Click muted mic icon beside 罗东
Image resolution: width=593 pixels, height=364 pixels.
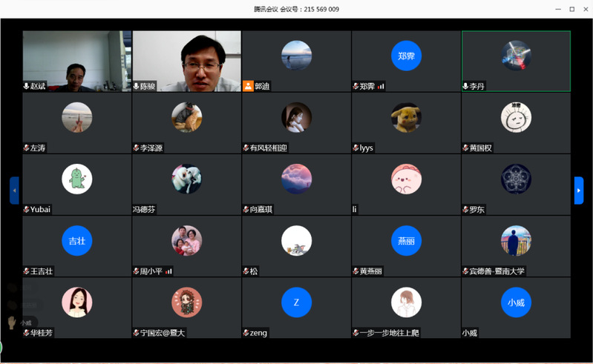[465, 209]
